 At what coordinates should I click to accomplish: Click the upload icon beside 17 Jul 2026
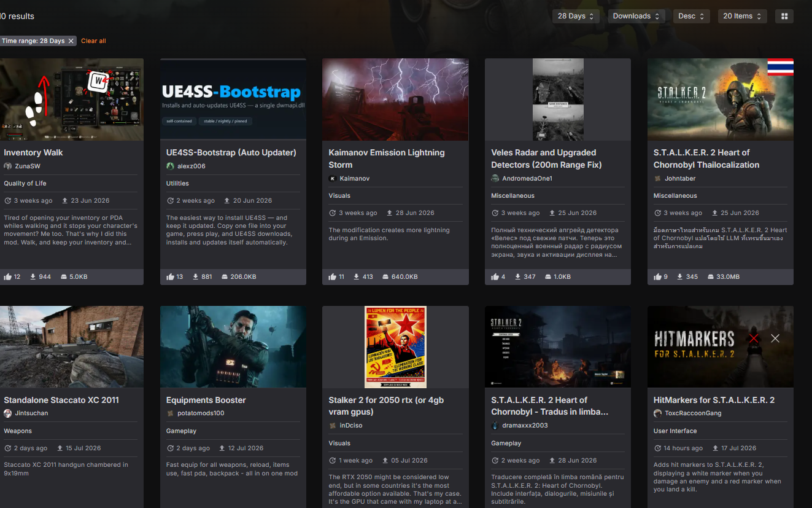point(716,448)
